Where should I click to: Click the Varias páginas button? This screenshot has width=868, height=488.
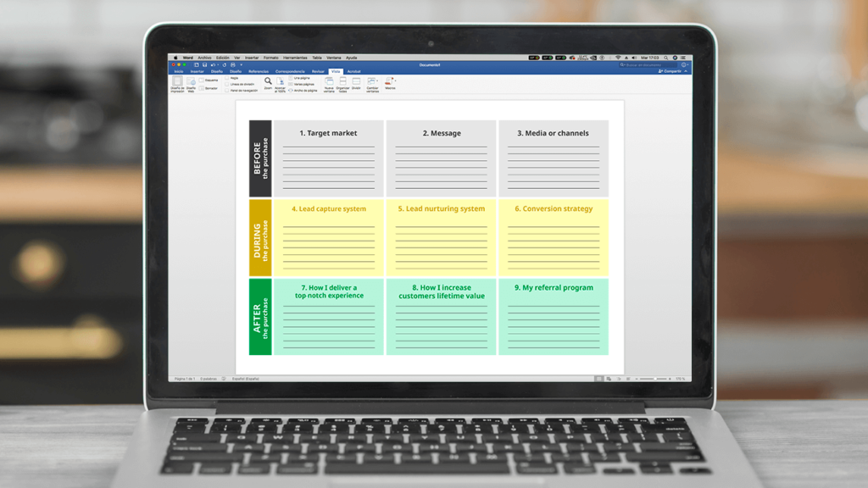(x=303, y=84)
